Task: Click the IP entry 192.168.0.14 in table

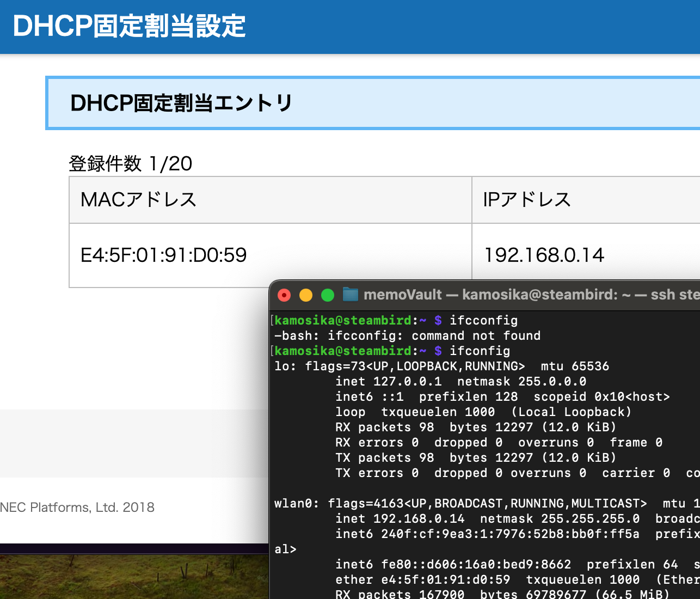Action: coord(544,255)
